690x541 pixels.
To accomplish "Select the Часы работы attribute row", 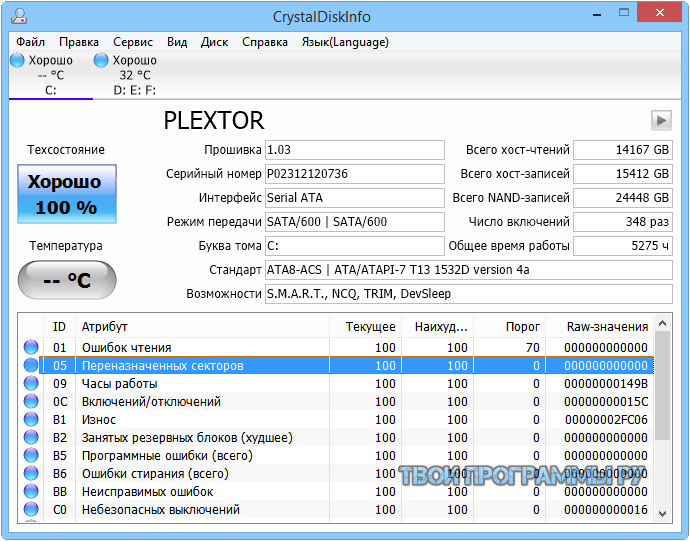I will click(336, 383).
